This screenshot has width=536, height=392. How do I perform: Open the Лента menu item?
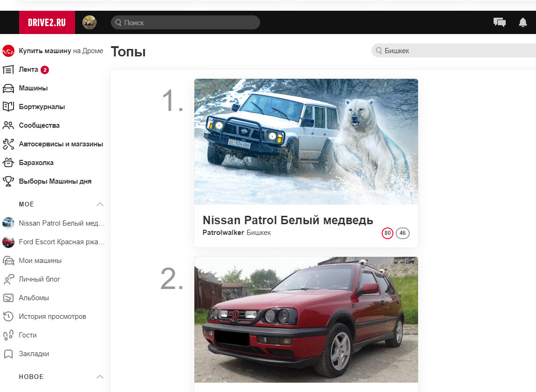point(28,69)
